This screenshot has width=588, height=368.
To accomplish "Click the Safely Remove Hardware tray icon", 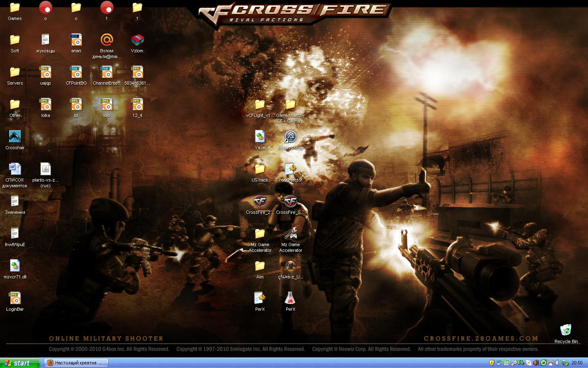I will 566,363.
